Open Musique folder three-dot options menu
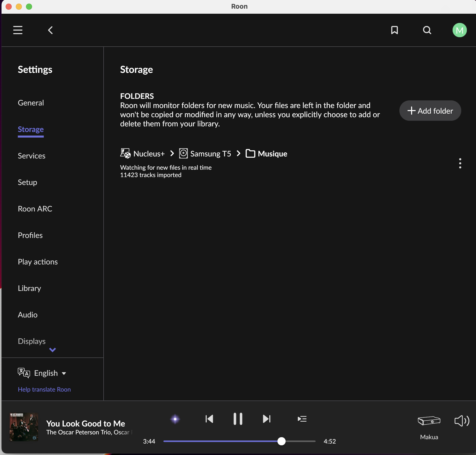This screenshot has width=476, height=455. pyautogui.click(x=460, y=163)
